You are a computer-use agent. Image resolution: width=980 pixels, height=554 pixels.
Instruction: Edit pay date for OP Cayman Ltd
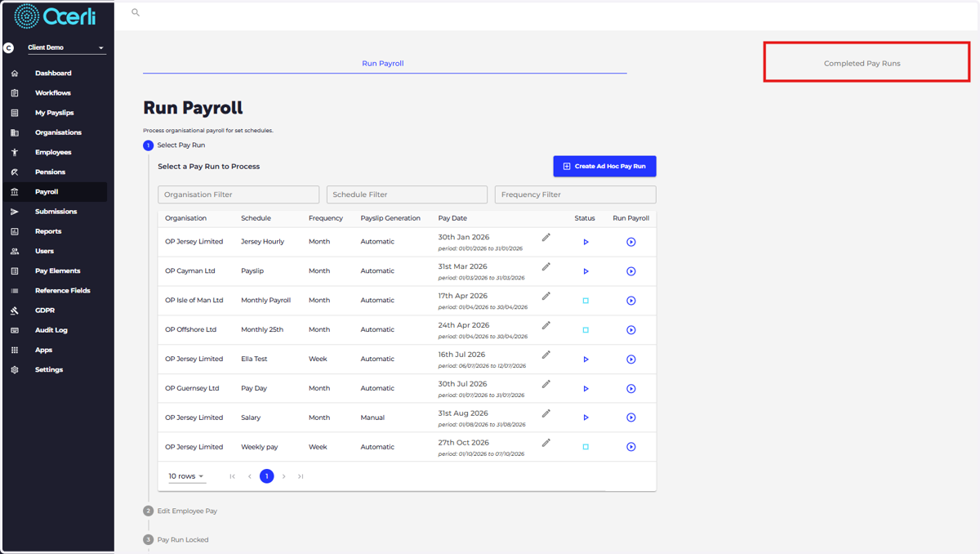tap(546, 266)
